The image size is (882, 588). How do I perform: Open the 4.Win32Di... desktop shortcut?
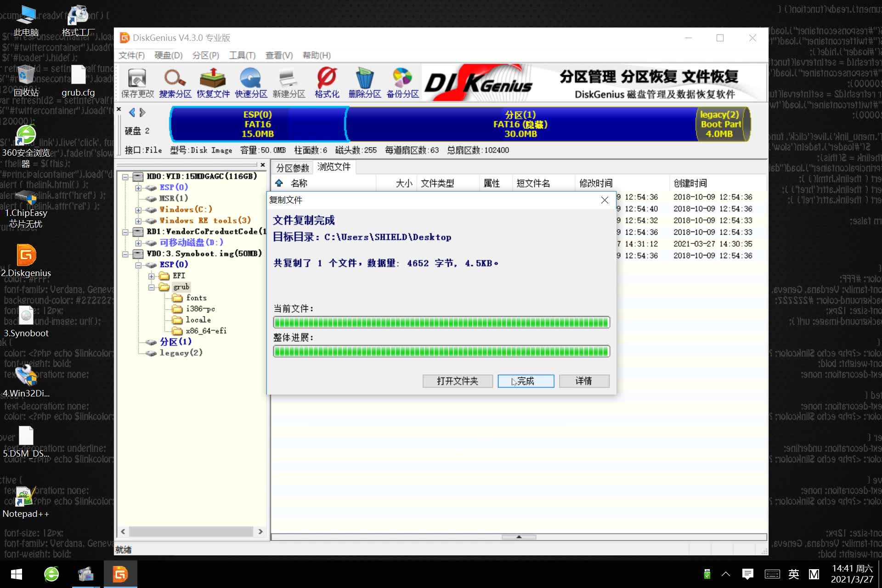point(26,381)
